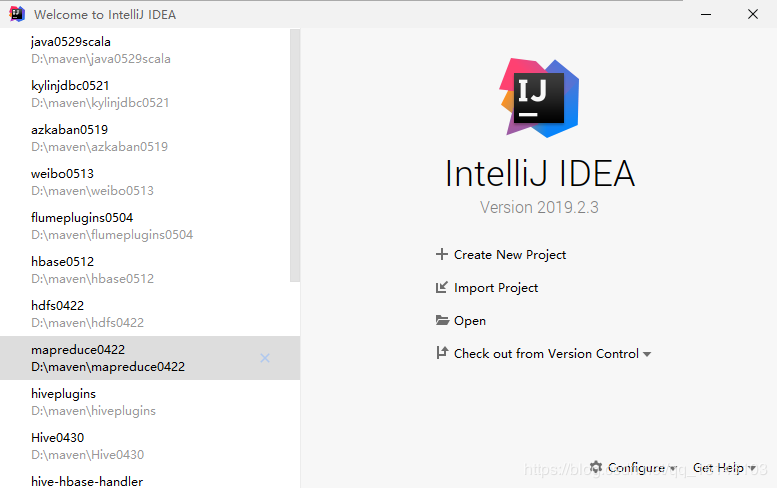Expand Check out from Version Control dropdown arrow

coord(647,354)
